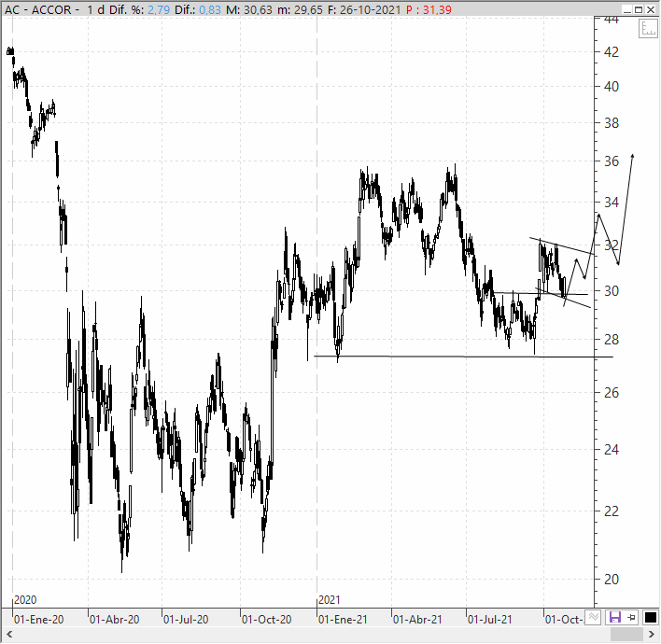
Task: Click the date 26-10-2021 in header
Action: (370, 9)
